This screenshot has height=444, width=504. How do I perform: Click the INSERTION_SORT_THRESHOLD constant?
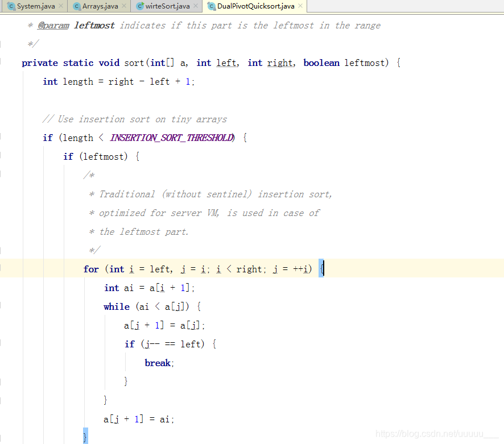tap(172, 138)
